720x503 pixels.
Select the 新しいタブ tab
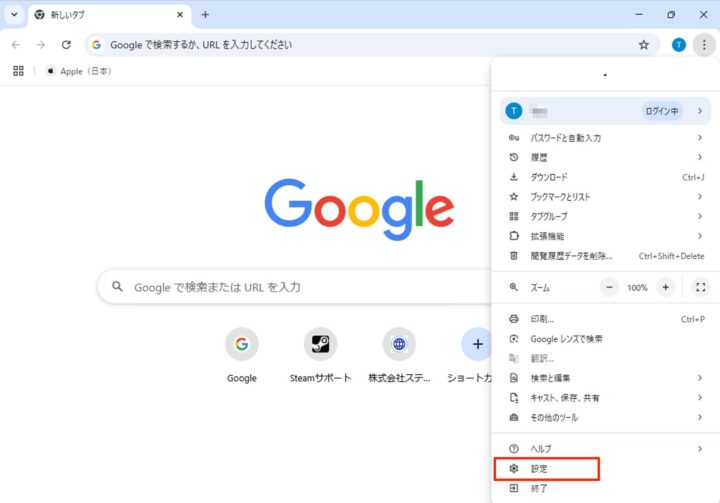[x=109, y=15]
